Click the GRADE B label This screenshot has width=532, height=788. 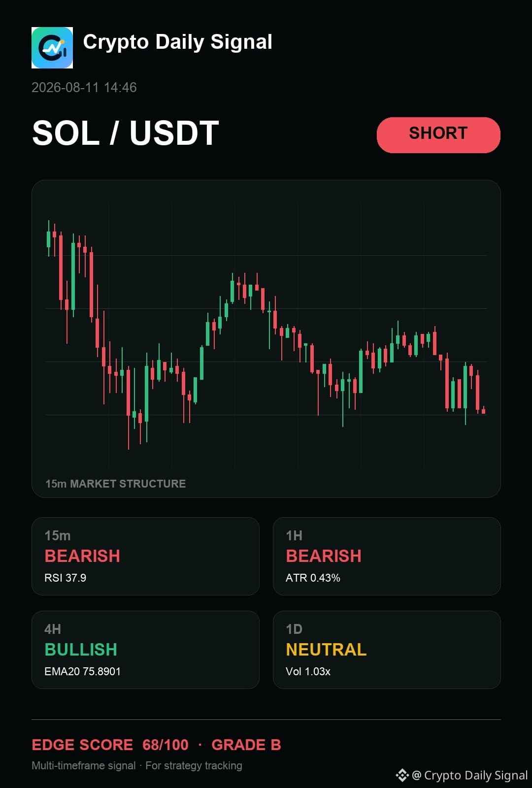[x=246, y=745]
